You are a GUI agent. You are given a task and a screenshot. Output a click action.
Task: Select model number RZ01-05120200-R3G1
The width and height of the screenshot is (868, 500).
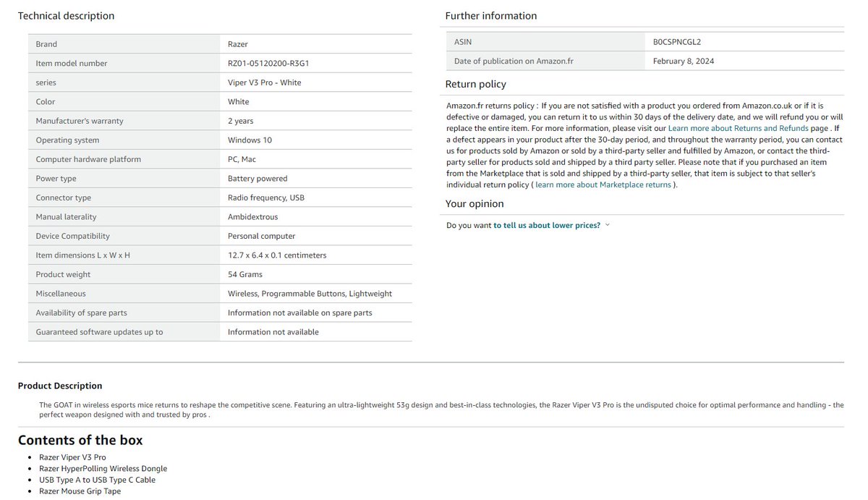click(268, 63)
